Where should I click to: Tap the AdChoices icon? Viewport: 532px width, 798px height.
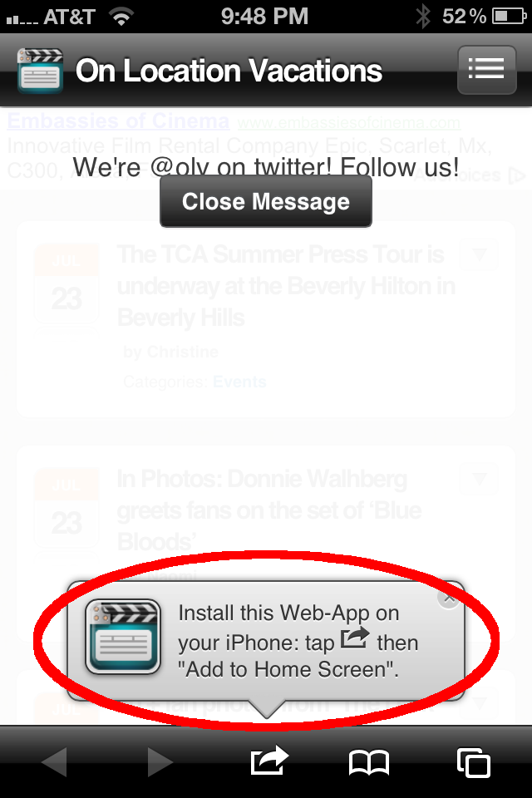click(517, 176)
